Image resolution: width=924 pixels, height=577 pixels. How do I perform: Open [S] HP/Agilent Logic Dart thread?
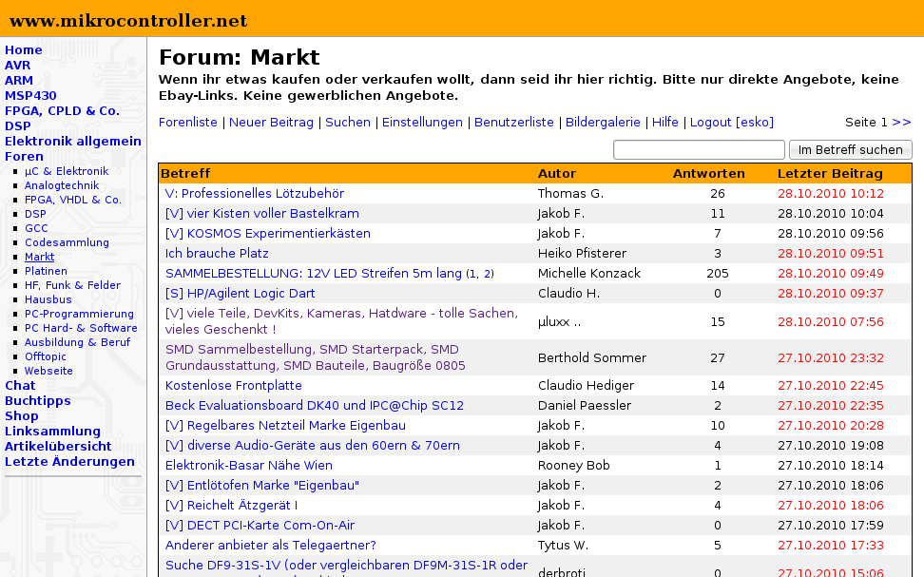point(240,294)
